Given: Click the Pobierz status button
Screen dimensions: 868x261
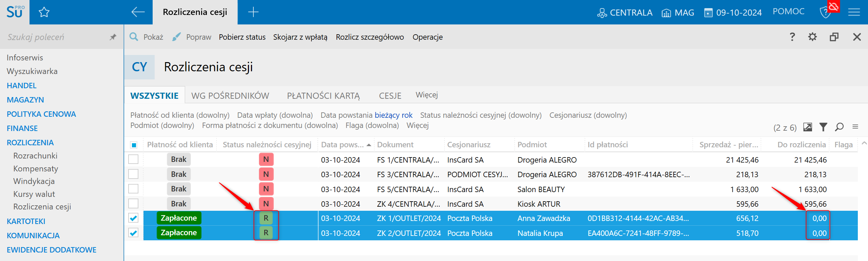Looking at the screenshot, I should pos(242,37).
